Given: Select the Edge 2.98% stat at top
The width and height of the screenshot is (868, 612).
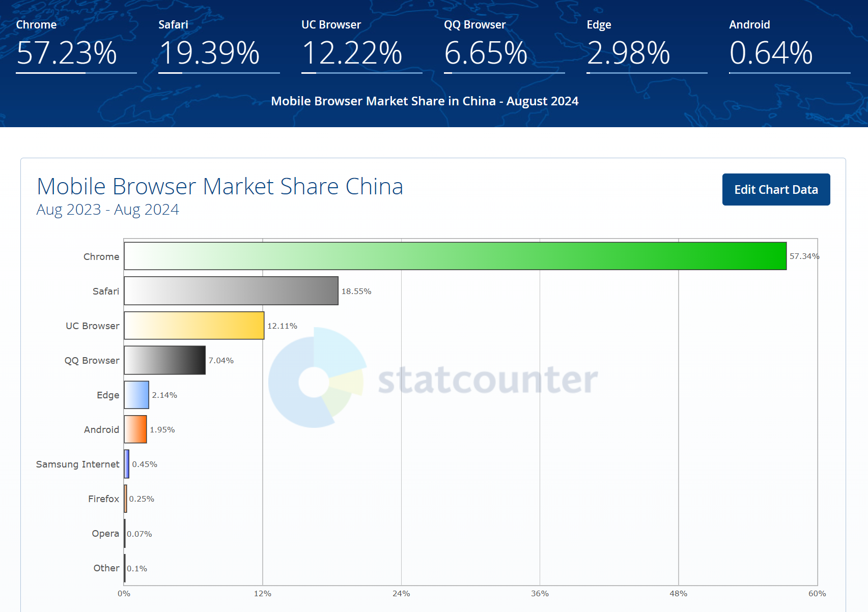Looking at the screenshot, I should [x=647, y=46].
